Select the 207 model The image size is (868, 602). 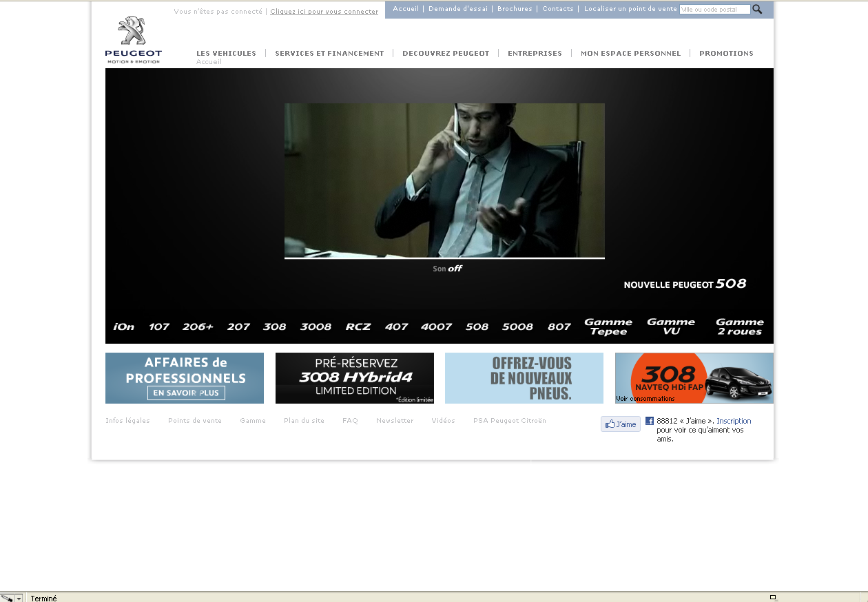tap(238, 326)
